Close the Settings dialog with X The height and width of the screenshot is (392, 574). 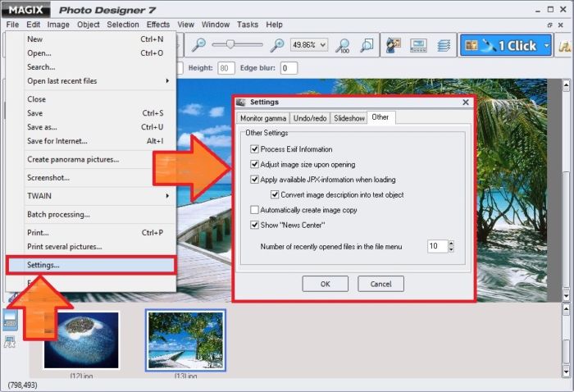(466, 103)
